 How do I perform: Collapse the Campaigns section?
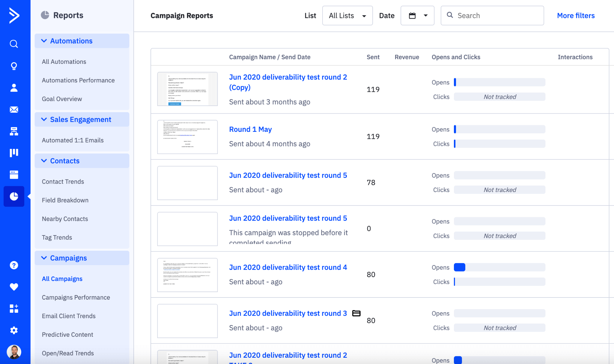click(x=82, y=258)
